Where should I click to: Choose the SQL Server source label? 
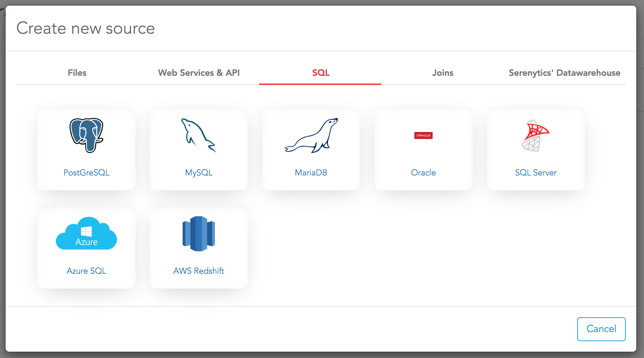536,173
